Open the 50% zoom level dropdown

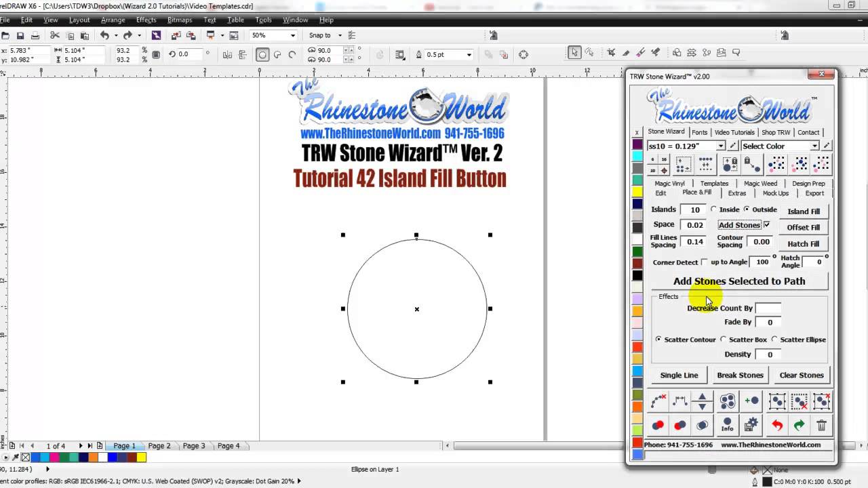click(293, 35)
